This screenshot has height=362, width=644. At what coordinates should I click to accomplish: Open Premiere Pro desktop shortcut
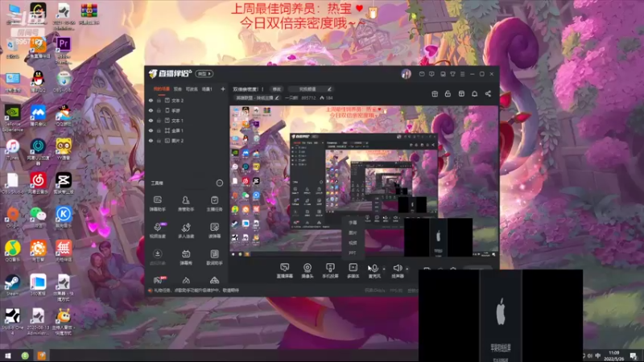[64, 50]
